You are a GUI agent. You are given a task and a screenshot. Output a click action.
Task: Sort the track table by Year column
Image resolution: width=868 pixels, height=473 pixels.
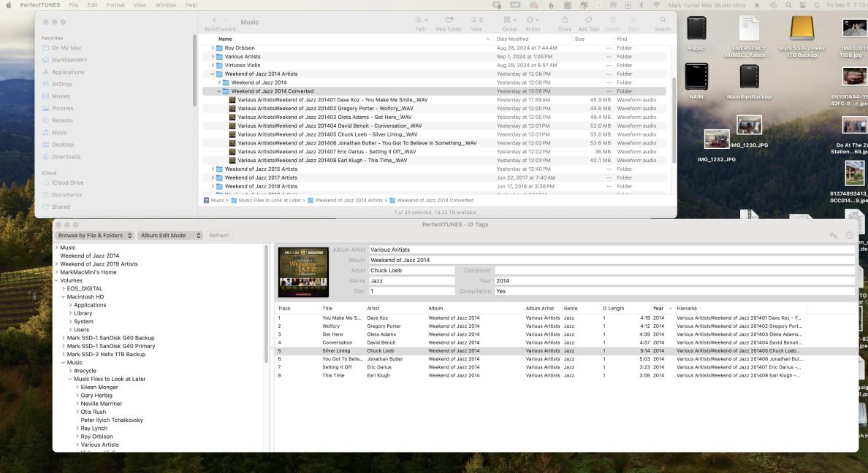coord(658,309)
